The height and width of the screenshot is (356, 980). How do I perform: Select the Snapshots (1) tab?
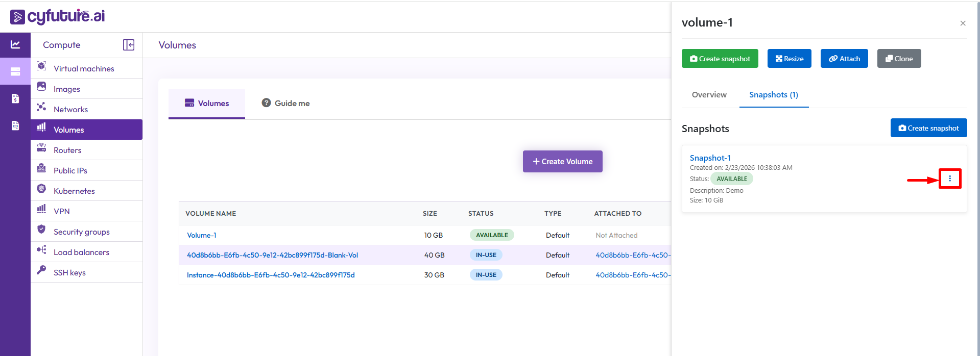coord(773,95)
